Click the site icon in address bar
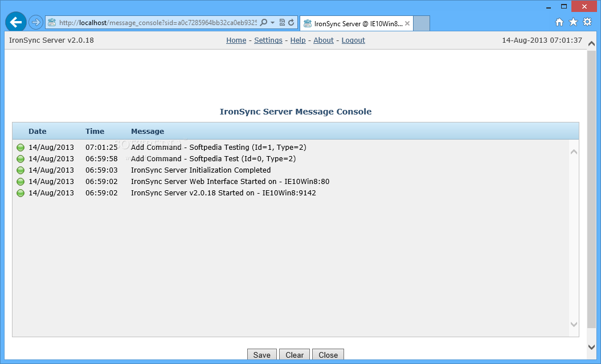 point(52,23)
